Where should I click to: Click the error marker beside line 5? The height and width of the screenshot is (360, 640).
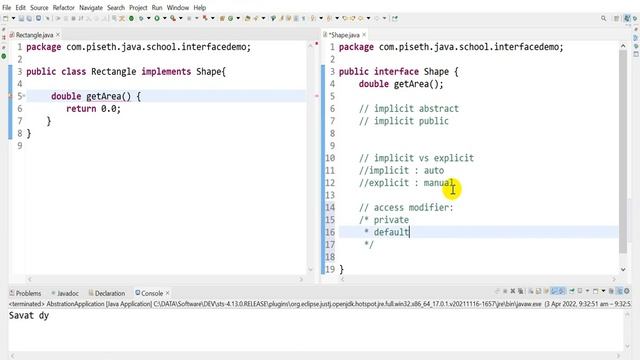[11, 96]
